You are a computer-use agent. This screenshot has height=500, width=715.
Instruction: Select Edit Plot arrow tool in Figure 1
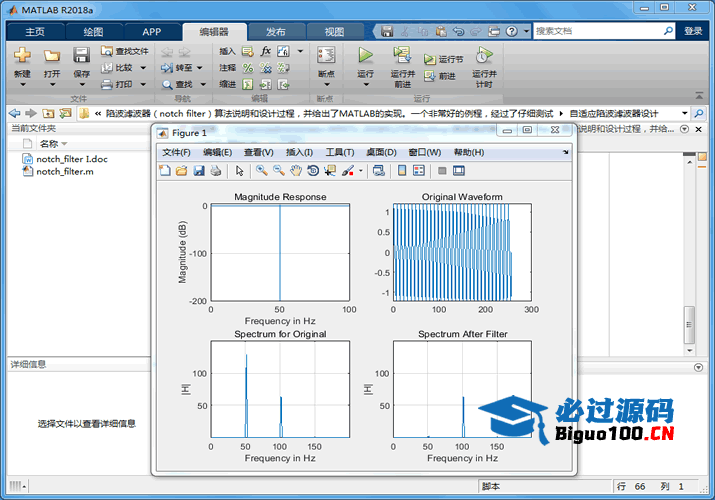pos(239,171)
